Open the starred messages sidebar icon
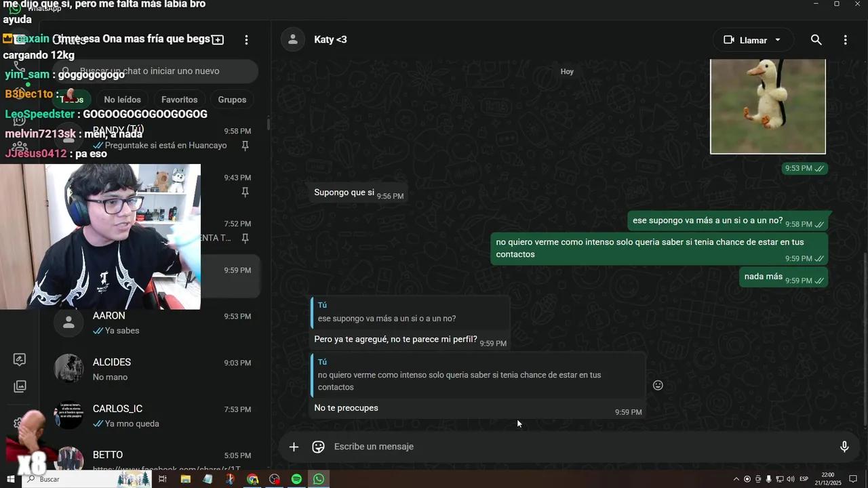 [20, 359]
